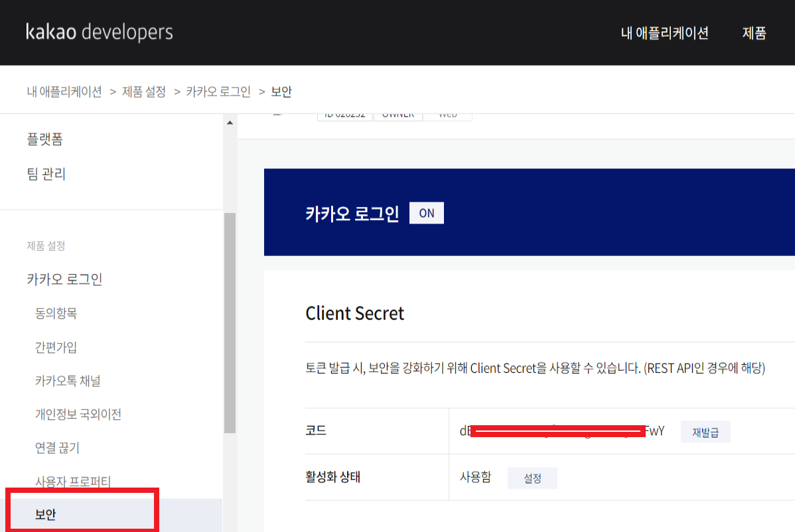
Task: Click the 제품 설정 sidebar section label
Action: coord(46,245)
